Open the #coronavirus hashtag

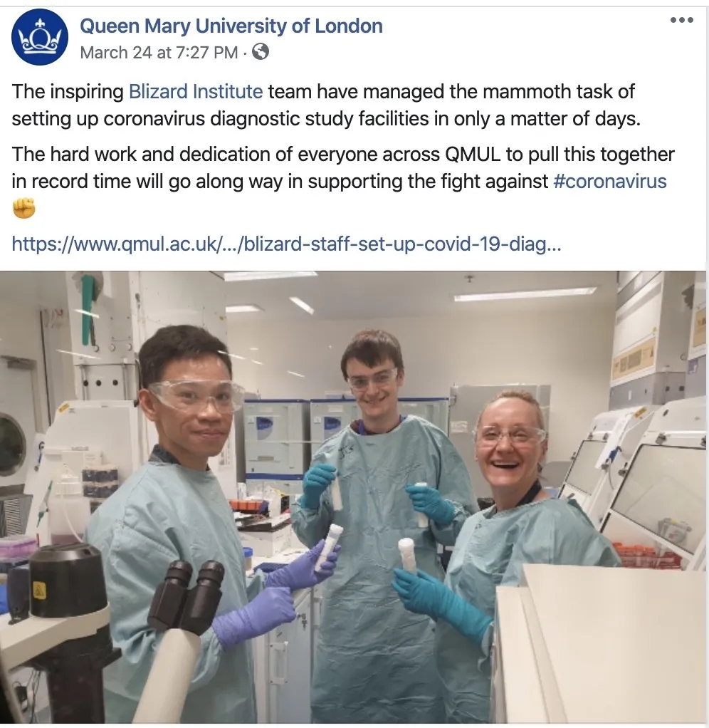point(610,181)
